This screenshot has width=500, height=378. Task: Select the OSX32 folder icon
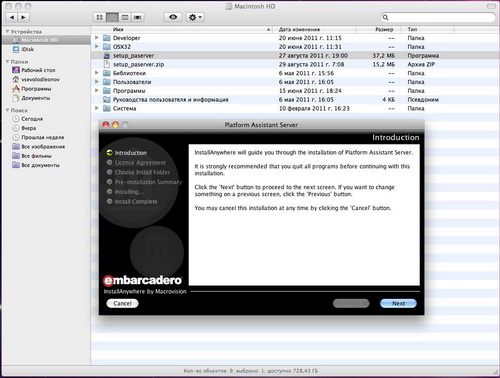click(107, 47)
